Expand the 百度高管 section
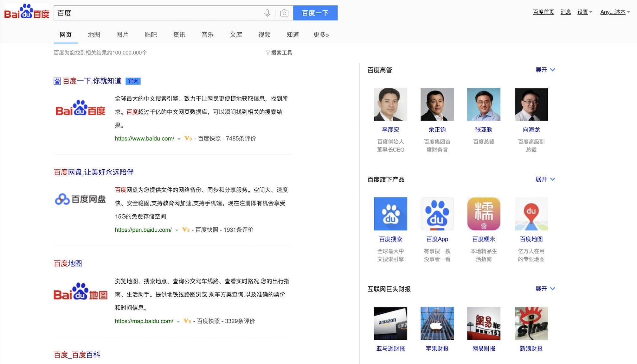The image size is (637, 364). (545, 70)
